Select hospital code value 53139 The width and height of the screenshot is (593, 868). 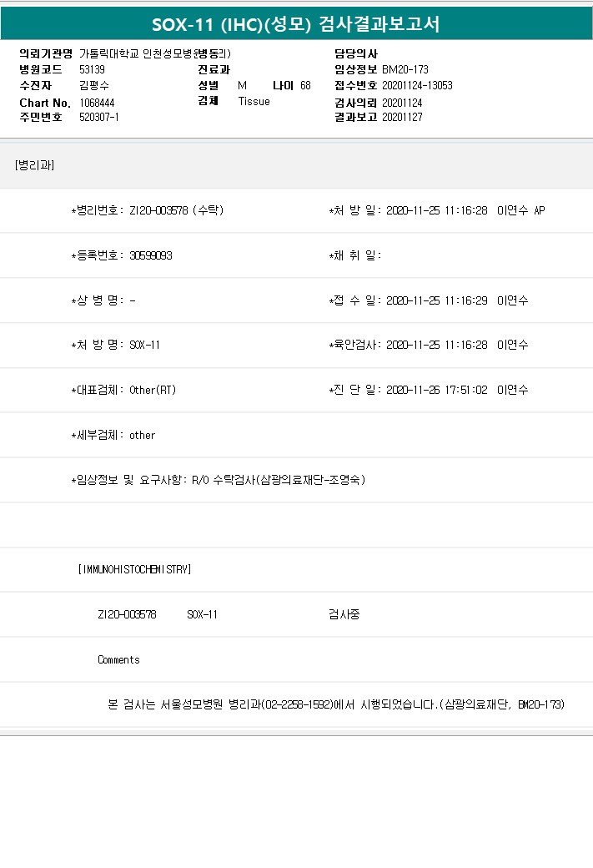point(92,69)
